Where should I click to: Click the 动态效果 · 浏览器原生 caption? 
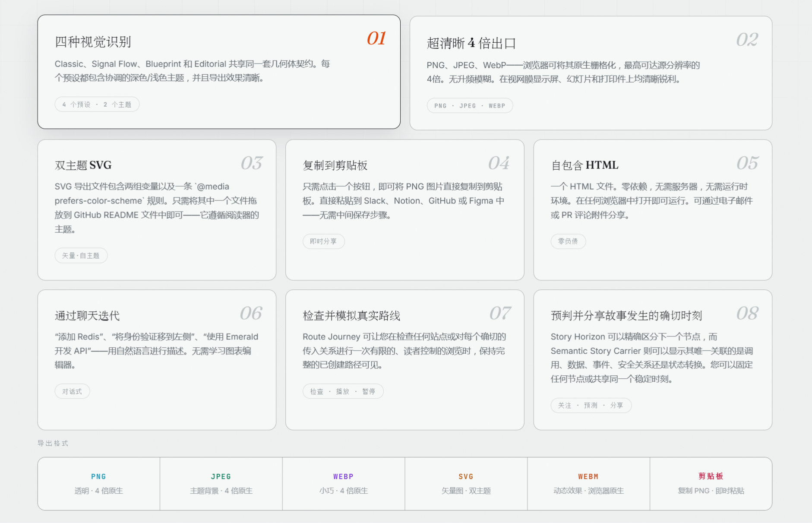click(x=588, y=491)
